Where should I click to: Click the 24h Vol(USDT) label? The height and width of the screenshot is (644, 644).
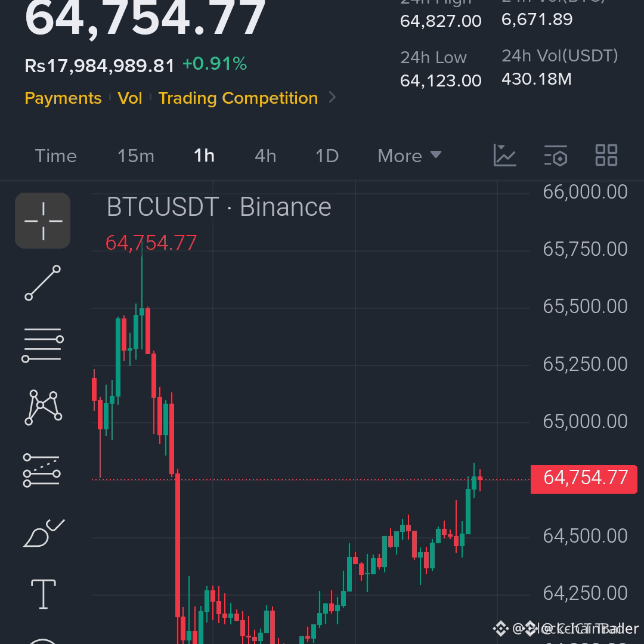coord(560,56)
